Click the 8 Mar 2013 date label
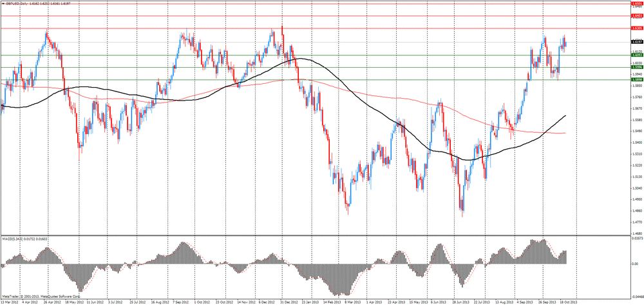This screenshot has height=305, width=644. click(x=351, y=302)
